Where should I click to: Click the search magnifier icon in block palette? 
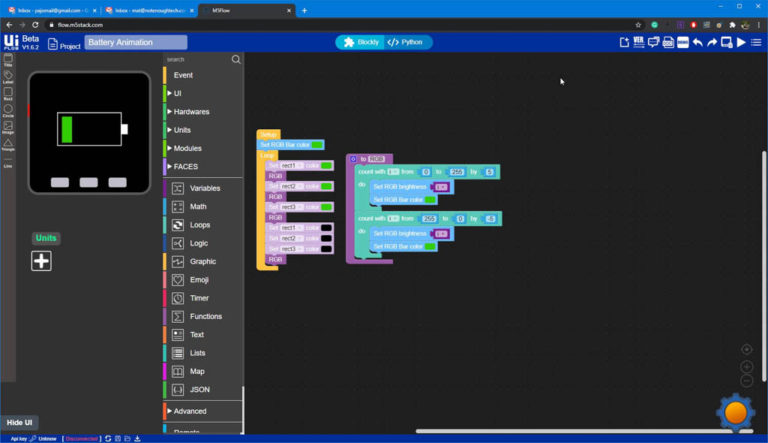(x=236, y=60)
